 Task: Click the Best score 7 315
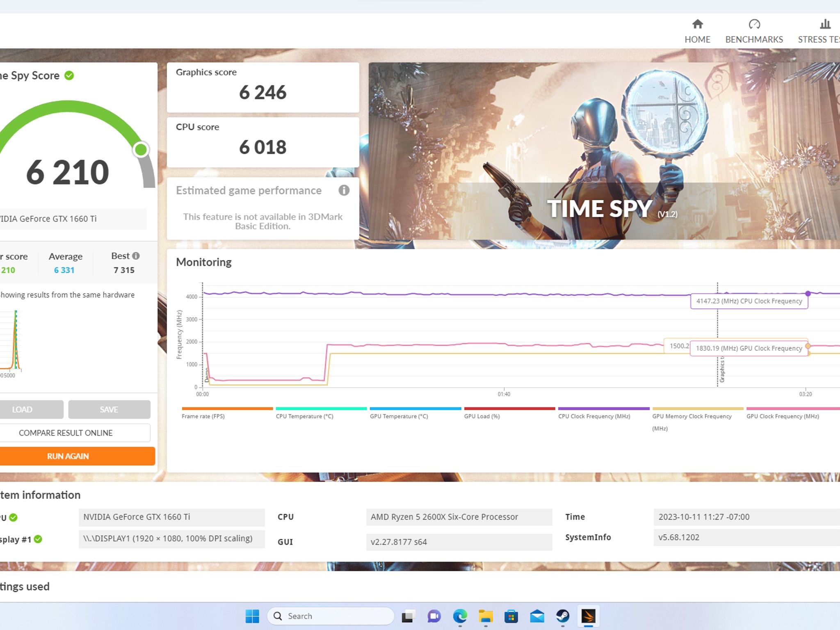coord(124,270)
